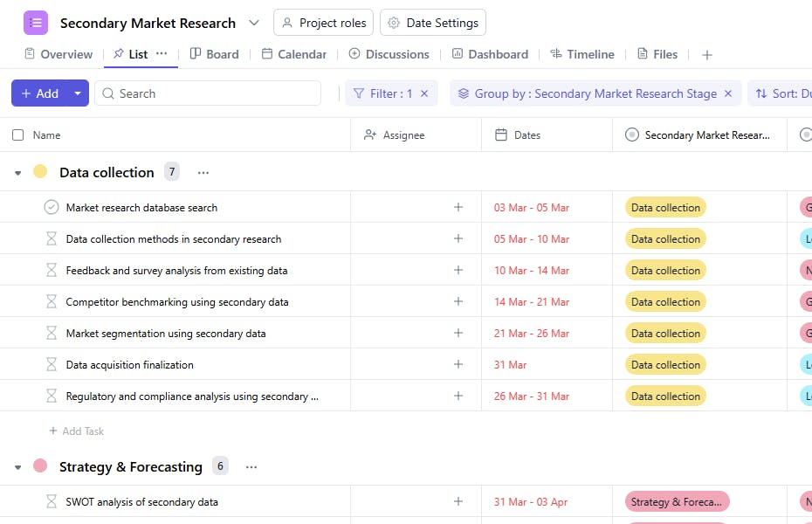This screenshot has height=524, width=812.
Task: Open Strategy & Forecasting group options
Action: point(251,467)
